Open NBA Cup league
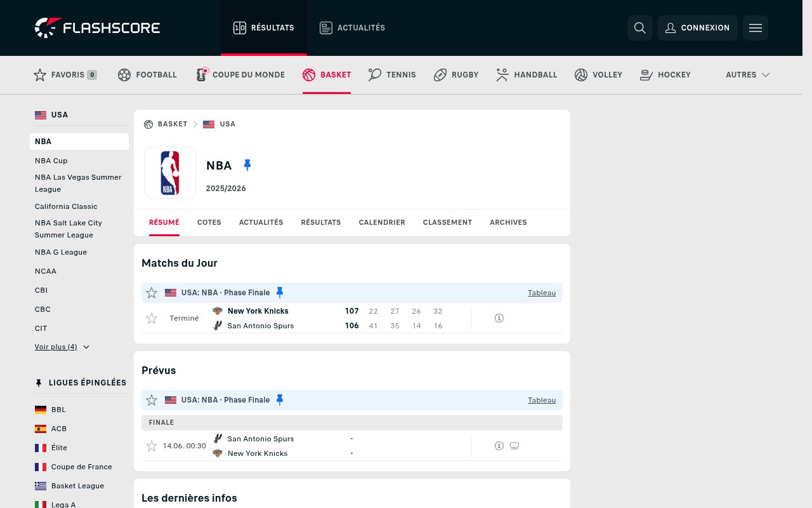 pyautogui.click(x=51, y=161)
